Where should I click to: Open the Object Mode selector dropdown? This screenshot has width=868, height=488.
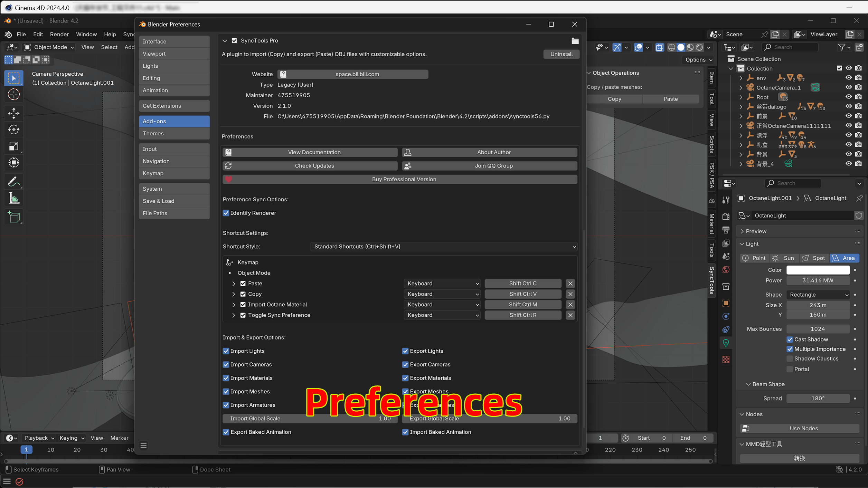[49, 47]
